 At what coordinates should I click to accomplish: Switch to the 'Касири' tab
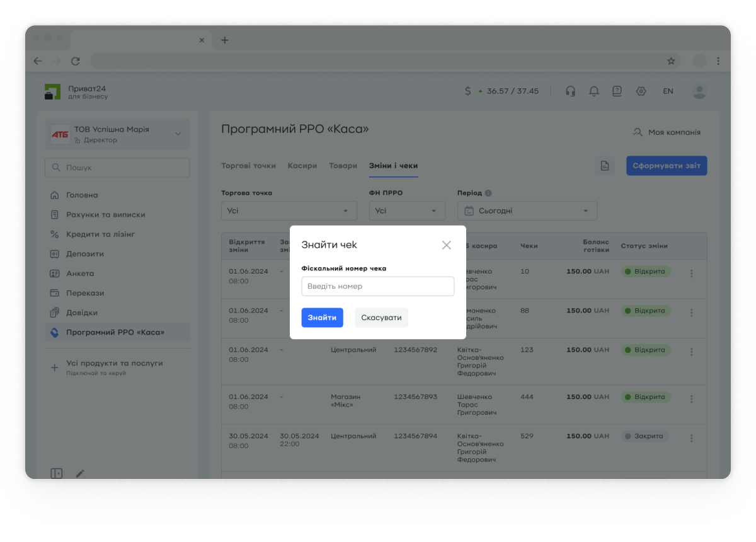click(302, 166)
